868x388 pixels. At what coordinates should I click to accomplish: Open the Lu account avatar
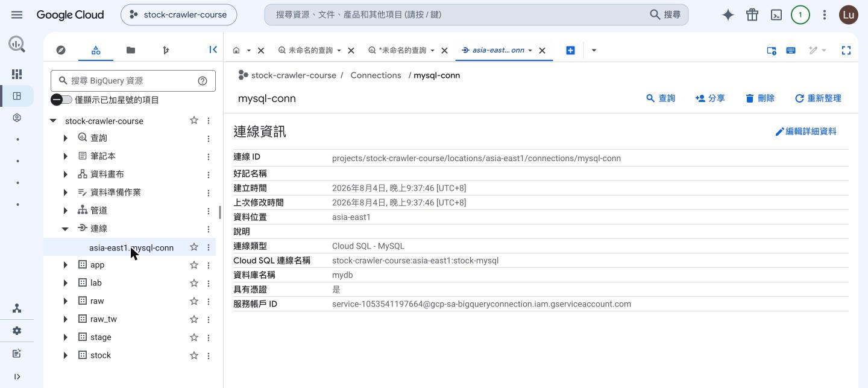pos(849,15)
